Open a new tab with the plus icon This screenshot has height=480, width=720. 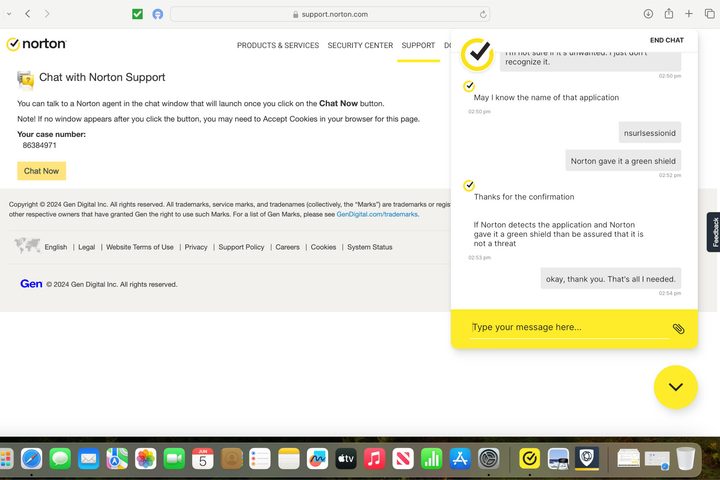coord(688,14)
